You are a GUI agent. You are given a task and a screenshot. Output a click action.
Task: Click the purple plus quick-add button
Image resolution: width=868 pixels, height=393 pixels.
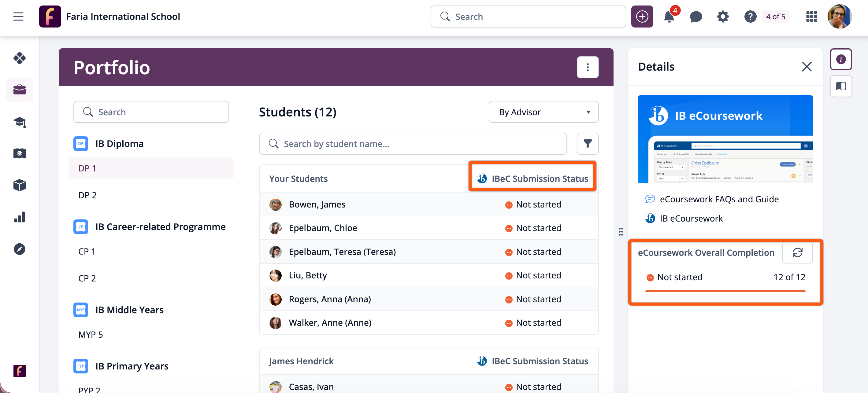point(642,17)
